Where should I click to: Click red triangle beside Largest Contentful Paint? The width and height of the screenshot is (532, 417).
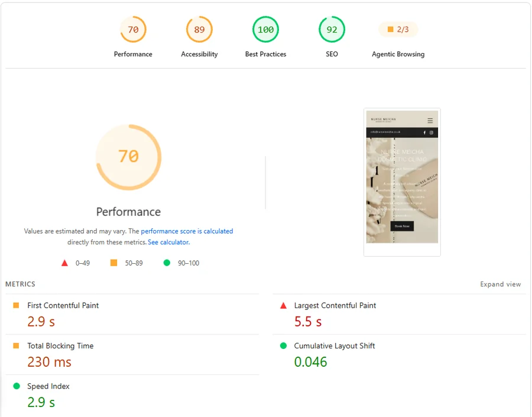[283, 305]
